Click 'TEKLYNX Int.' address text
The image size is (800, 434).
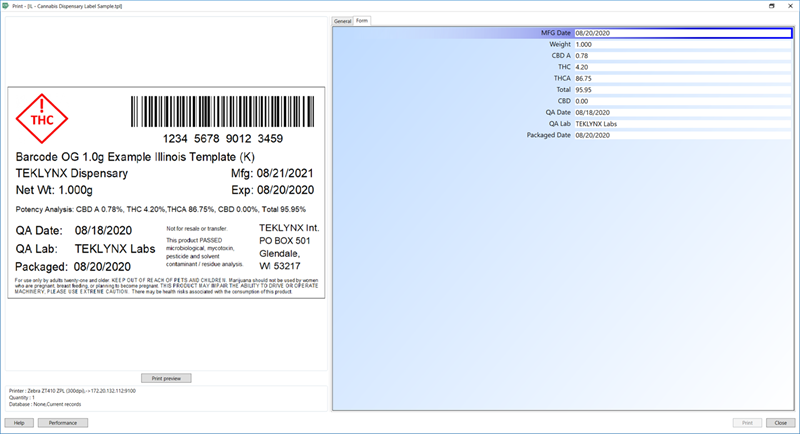[289, 228]
